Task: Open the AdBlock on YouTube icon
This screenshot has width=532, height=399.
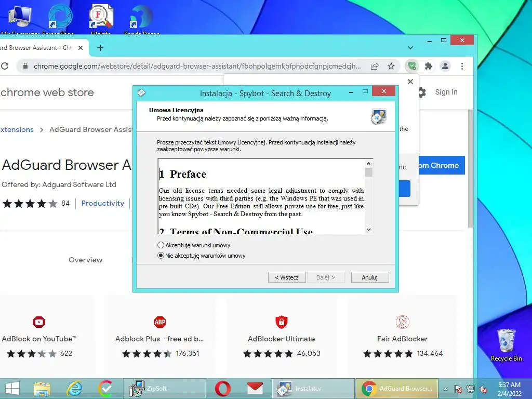Action: [x=39, y=322]
